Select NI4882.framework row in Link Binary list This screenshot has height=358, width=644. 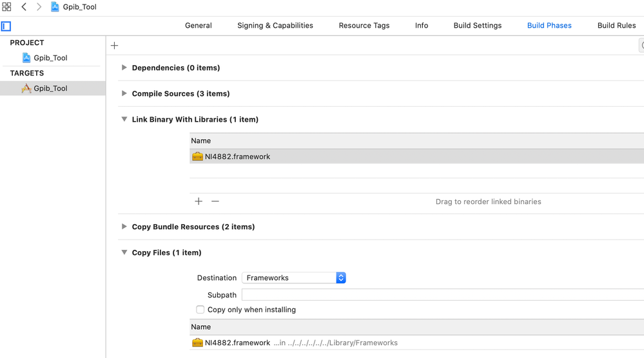(416, 156)
